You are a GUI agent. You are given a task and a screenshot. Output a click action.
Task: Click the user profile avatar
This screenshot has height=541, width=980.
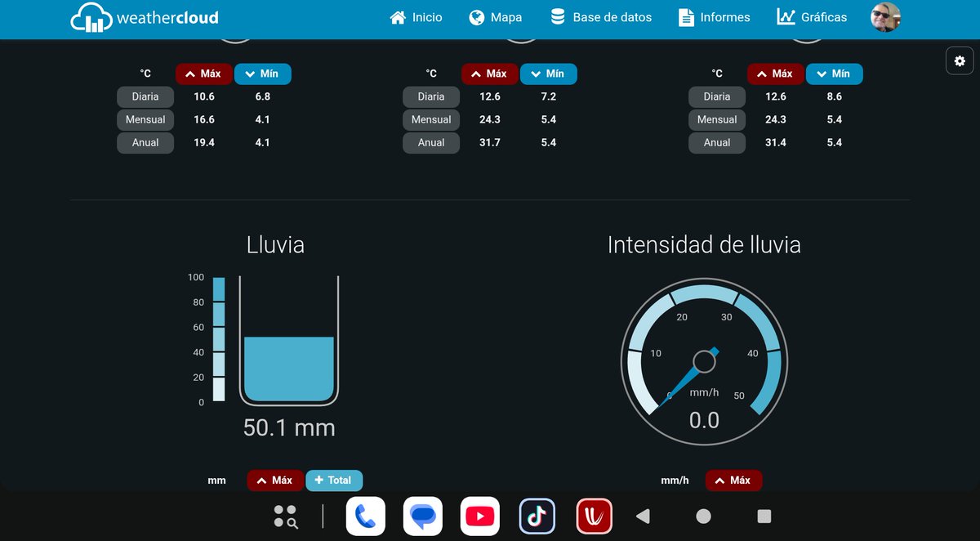pos(885,17)
